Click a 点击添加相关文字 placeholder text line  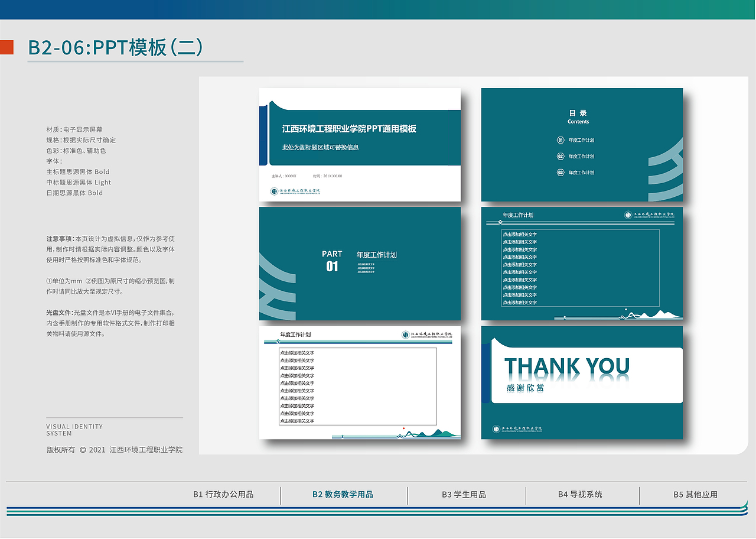522,233
